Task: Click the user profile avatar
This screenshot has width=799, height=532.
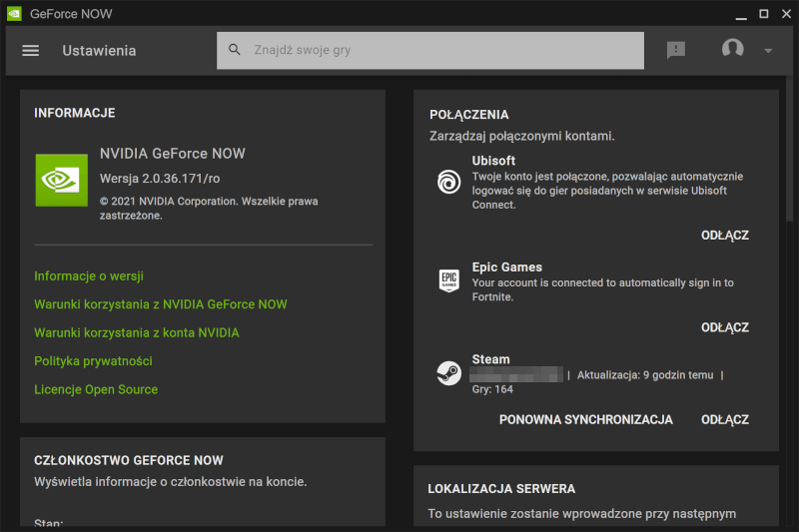Action: point(732,49)
